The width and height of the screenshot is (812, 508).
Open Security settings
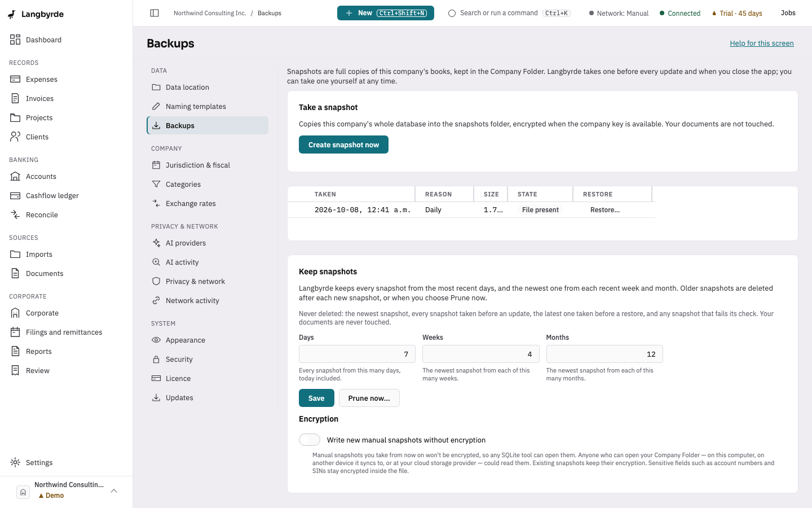tap(208, 359)
